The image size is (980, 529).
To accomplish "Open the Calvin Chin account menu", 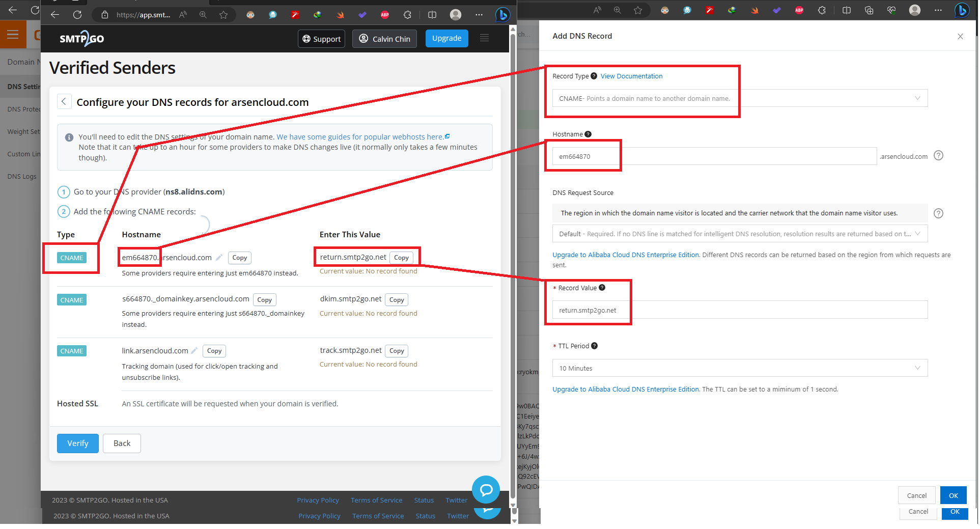I will pos(384,39).
